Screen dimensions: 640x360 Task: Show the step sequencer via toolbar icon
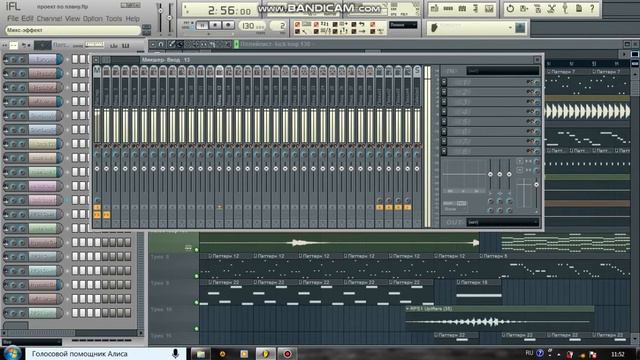click(448, 9)
